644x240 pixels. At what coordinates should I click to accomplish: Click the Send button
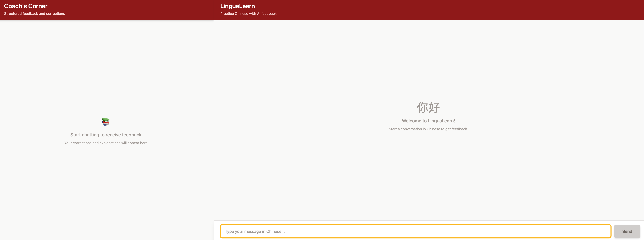(627, 231)
